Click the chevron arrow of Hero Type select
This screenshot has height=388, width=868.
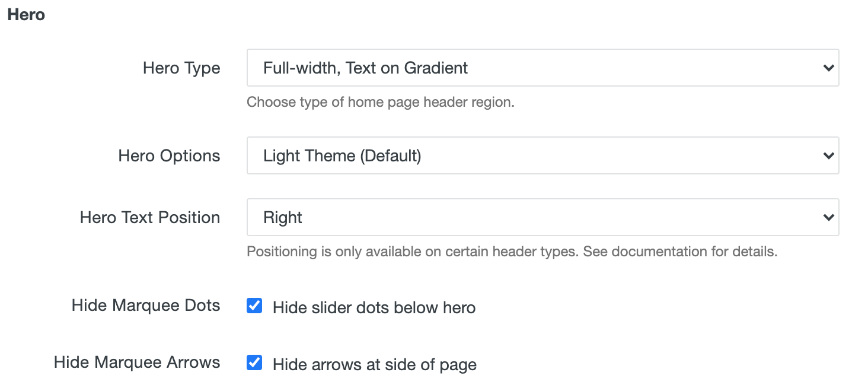tap(828, 68)
